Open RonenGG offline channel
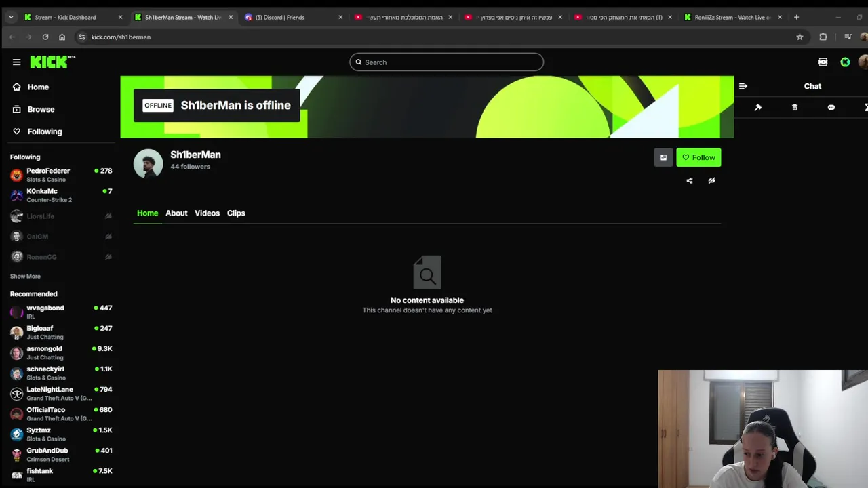This screenshot has width=868, height=488. (61, 257)
